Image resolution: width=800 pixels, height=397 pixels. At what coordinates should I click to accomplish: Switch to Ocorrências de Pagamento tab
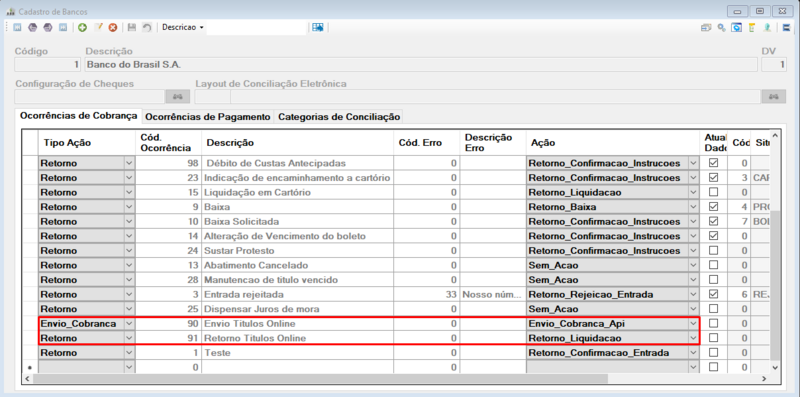click(x=208, y=117)
